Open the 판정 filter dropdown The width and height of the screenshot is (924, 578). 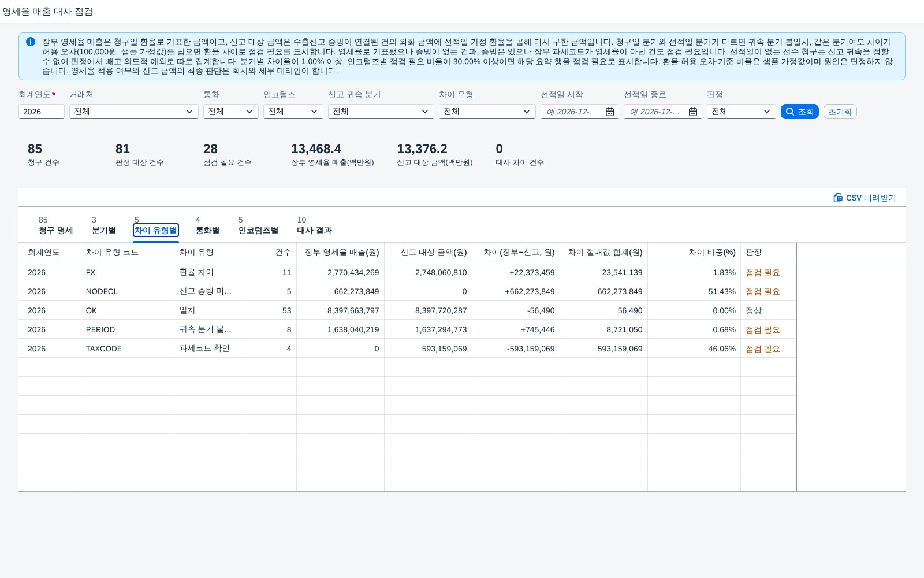(742, 112)
